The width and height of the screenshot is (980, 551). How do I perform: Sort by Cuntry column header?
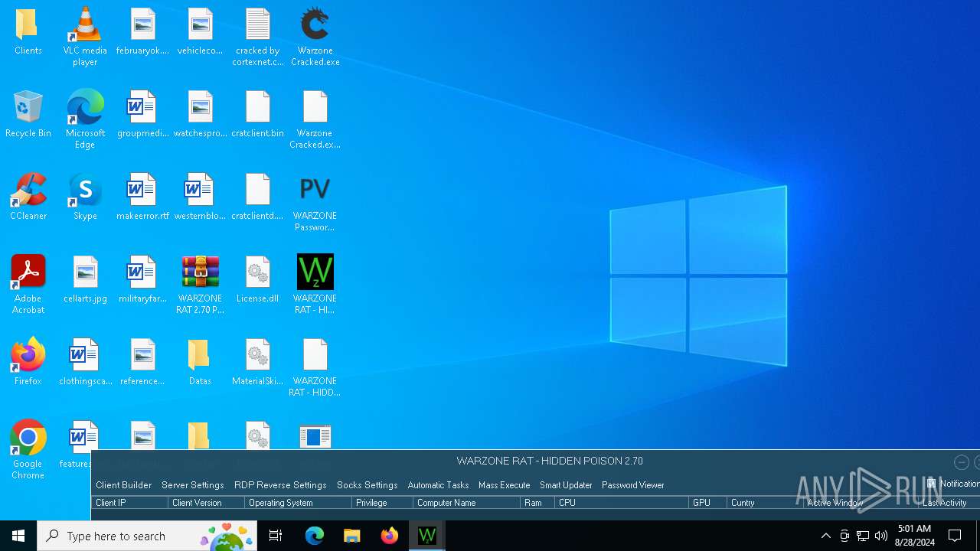765,503
